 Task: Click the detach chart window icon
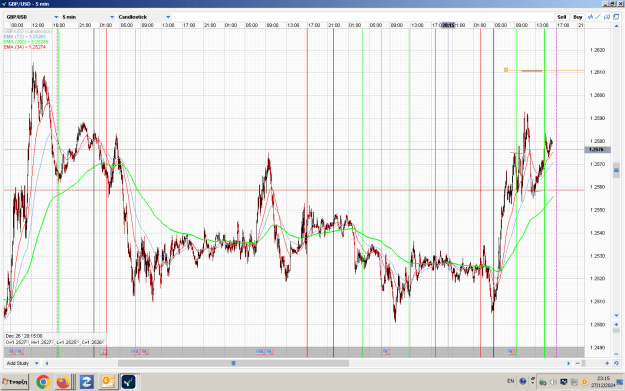[616, 17]
